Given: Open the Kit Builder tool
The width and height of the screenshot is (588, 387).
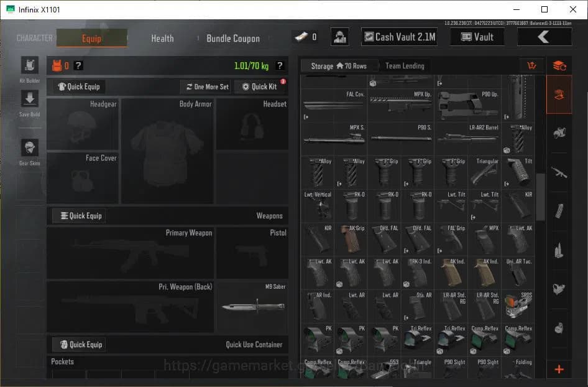Looking at the screenshot, I should pyautogui.click(x=29, y=66).
